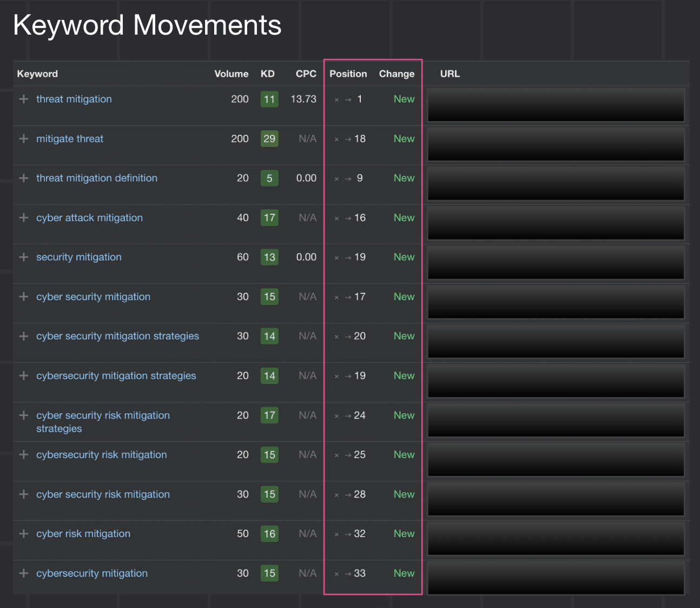
Task: Sort by the Volume column header
Action: pyautogui.click(x=231, y=74)
